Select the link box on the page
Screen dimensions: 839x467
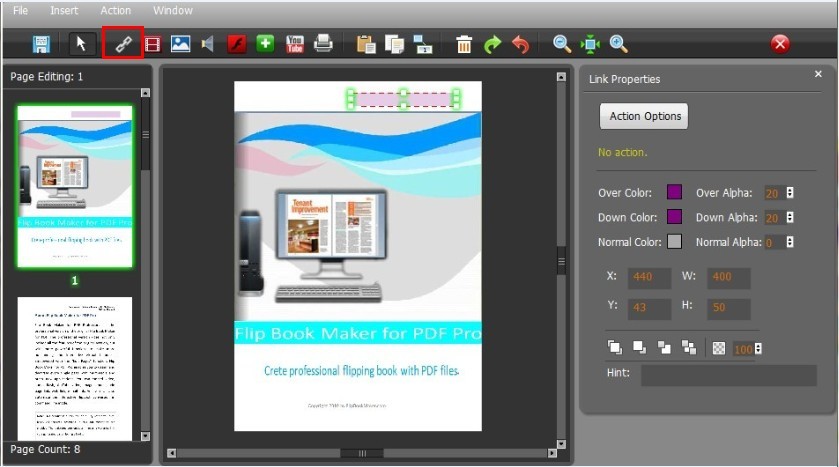point(403,99)
